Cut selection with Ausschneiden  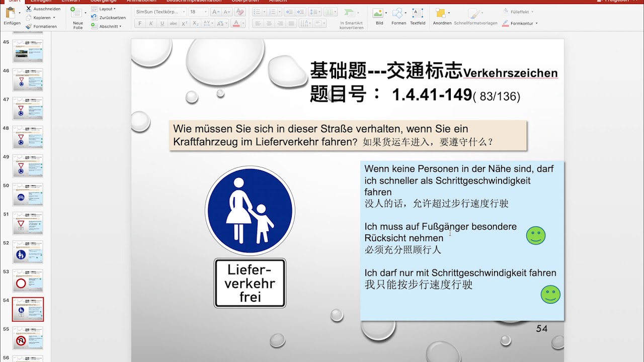click(x=43, y=9)
